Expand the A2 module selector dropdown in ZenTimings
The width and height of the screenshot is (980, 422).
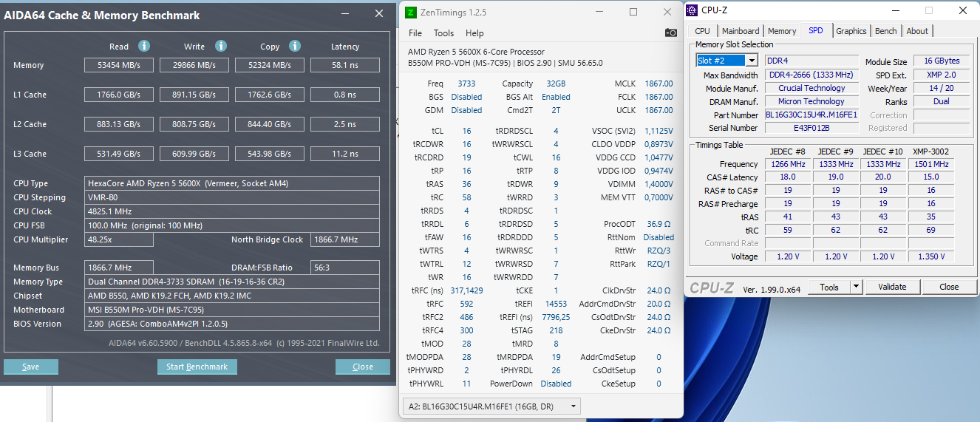point(573,406)
